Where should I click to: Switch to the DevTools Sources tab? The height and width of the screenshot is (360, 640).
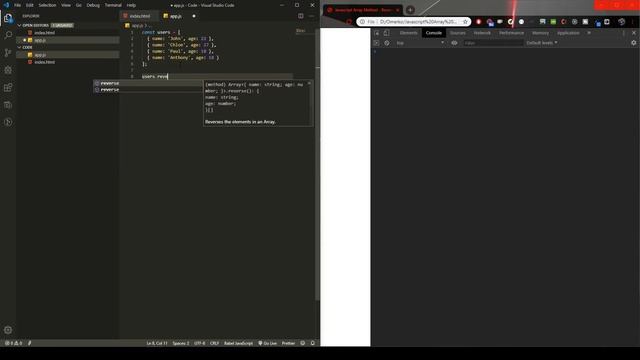(x=458, y=33)
